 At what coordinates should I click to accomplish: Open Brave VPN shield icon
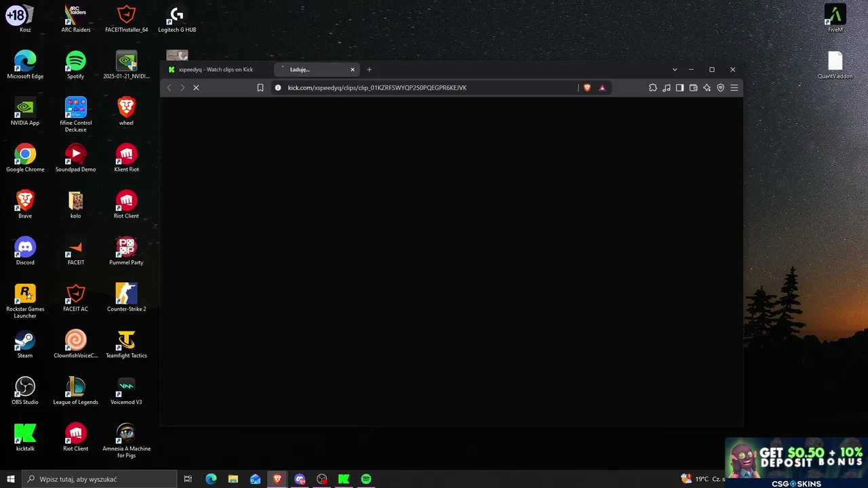point(720,87)
